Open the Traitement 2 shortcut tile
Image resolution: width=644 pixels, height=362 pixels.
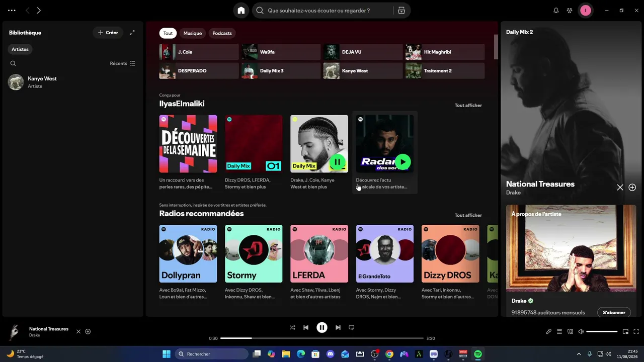[445, 71]
